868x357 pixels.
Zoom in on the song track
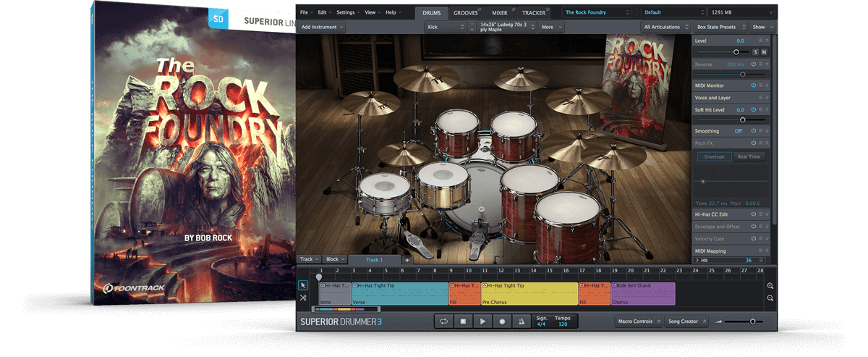[x=770, y=286]
